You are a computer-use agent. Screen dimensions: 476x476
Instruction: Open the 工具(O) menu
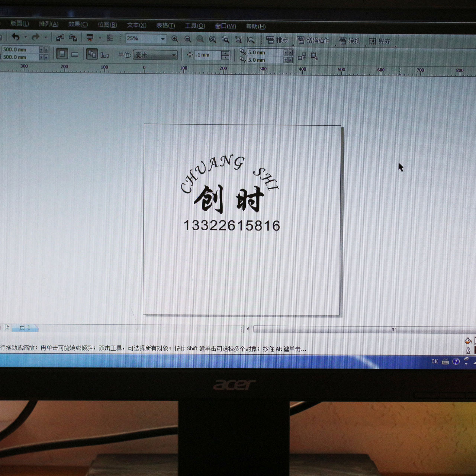[195, 26]
